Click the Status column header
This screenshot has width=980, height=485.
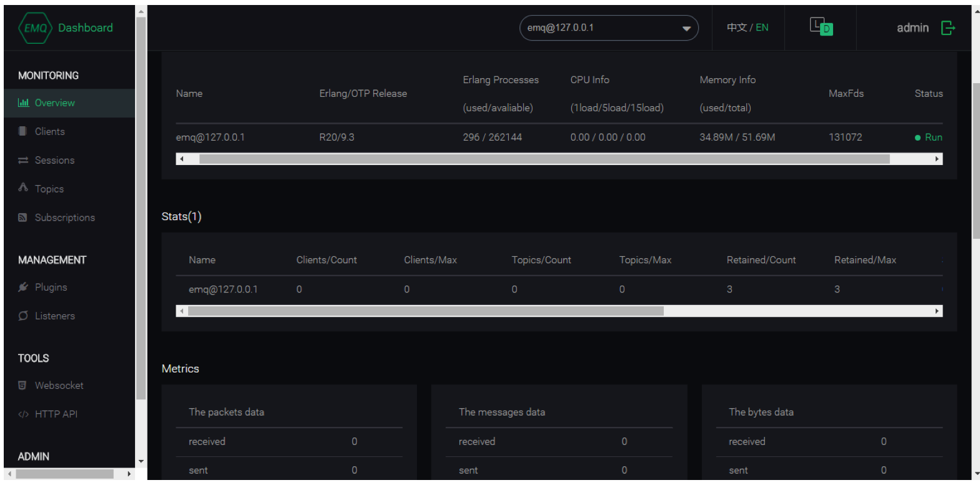tap(929, 94)
